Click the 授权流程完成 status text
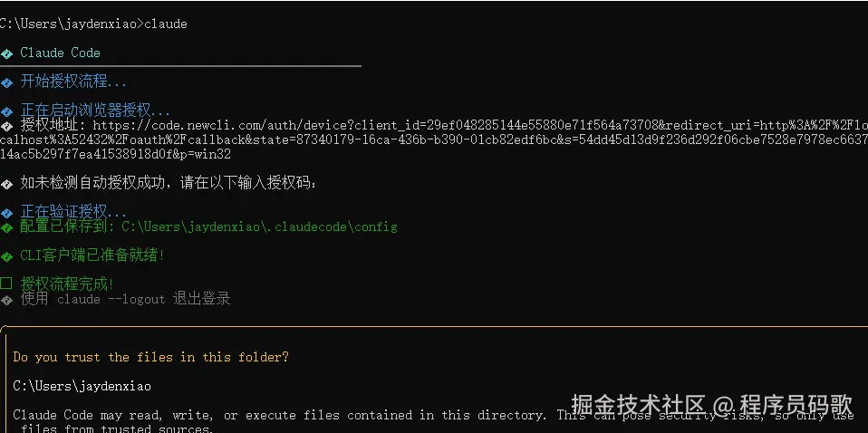868x433 pixels. click(67, 284)
